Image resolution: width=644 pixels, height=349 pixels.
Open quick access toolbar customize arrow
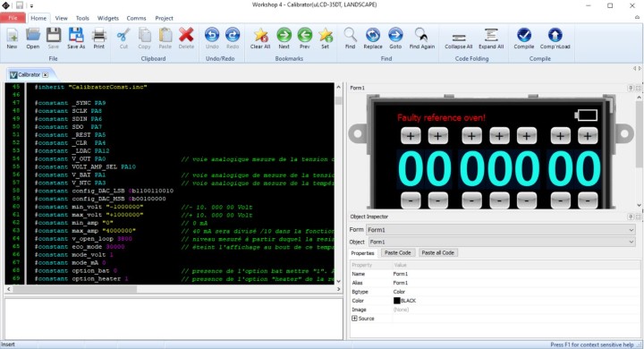[31, 5]
